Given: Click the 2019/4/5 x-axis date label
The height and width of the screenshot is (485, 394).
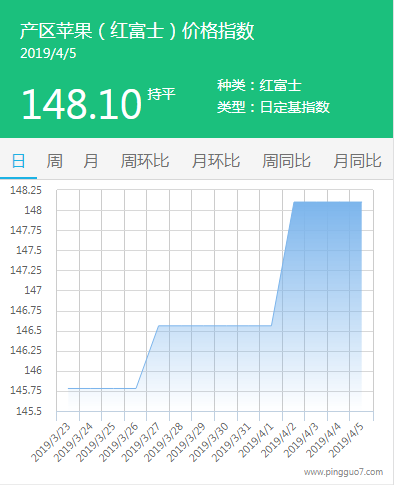Looking at the screenshot, I should tap(348, 441).
